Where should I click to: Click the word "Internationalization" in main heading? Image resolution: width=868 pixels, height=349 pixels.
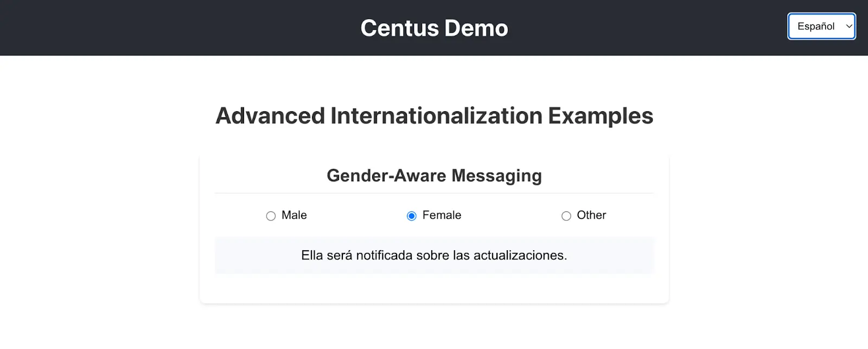[x=436, y=116]
